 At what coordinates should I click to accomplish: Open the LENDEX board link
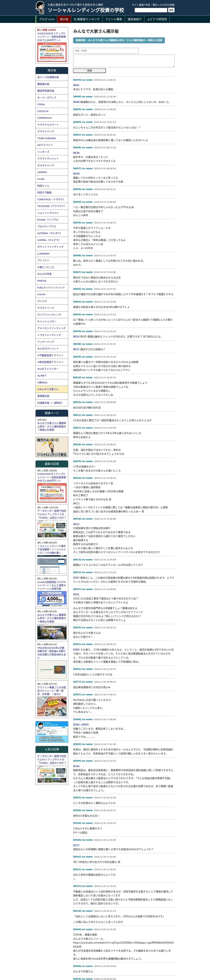[x=52, y=172]
